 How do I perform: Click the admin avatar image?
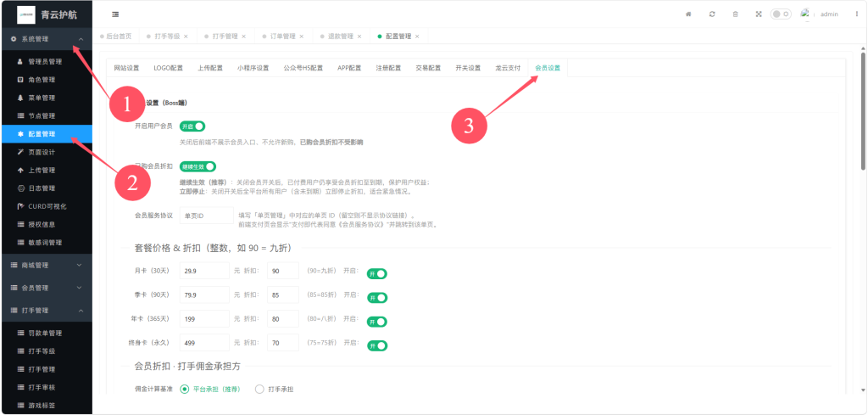pos(805,14)
